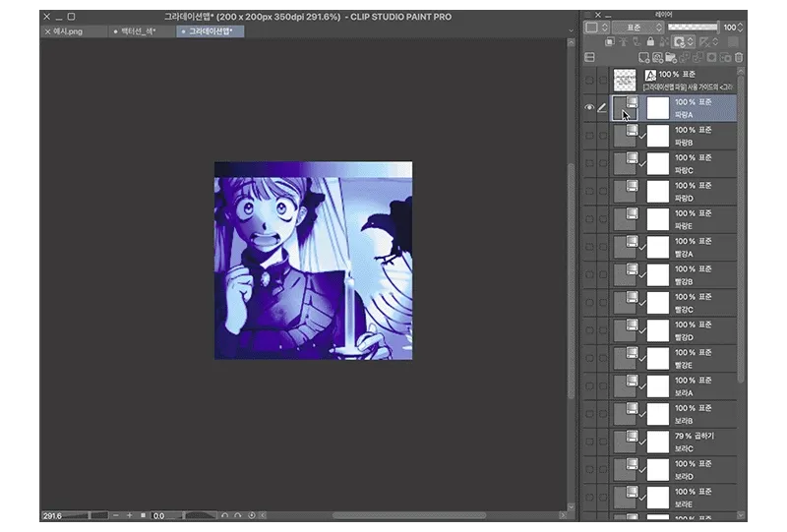The image size is (787, 532).
Task: Create a new raster layer
Action: pyautogui.click(x=644, y=58)
